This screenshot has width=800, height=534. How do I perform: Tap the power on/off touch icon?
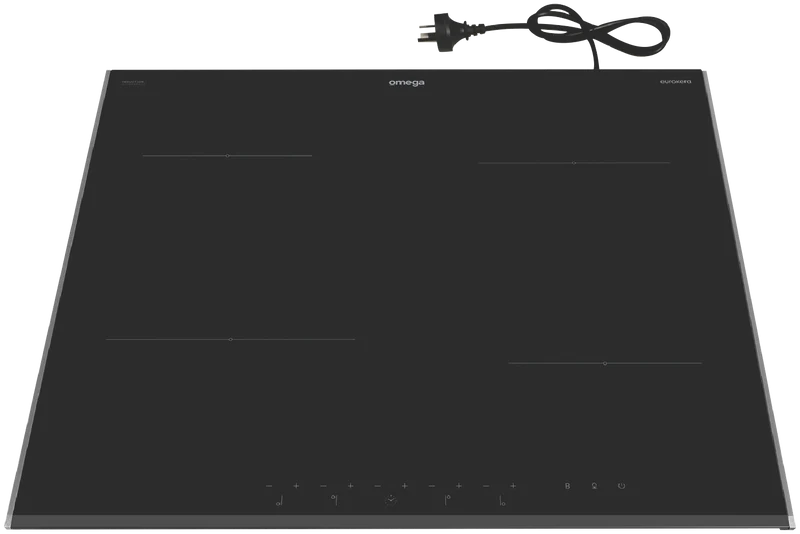pyautogui.click(x=621, y=486)
